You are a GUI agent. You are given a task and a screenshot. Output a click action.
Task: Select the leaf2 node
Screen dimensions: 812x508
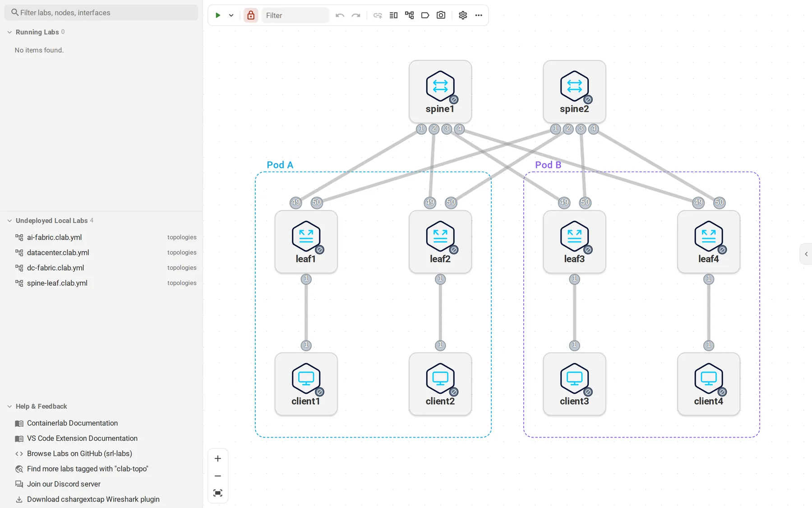tap(440, 242)
